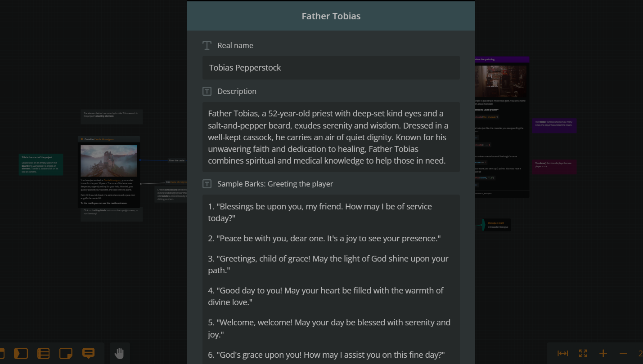Click the Real name field with Tobias Pepperstock
Viewport: 643px width, 364px height.
click(x=331, y=68)
